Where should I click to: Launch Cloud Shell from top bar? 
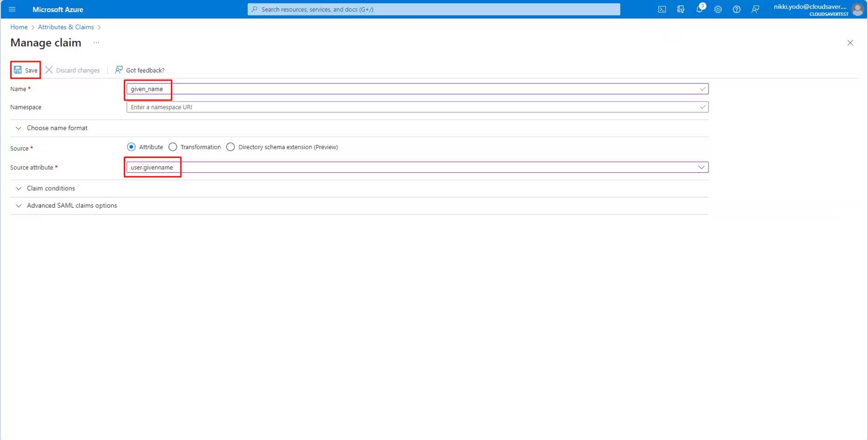[x=662, y=9]
